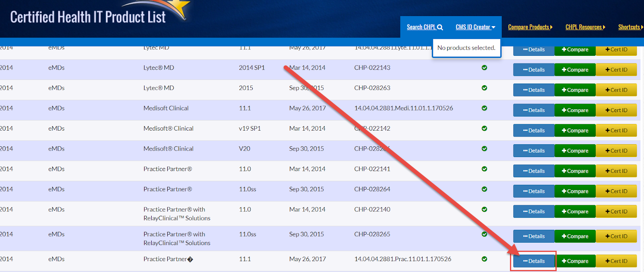Click Cert ID in the CHP-022141 row
This screenshot has height=272, width=644.
pos(616,171)
